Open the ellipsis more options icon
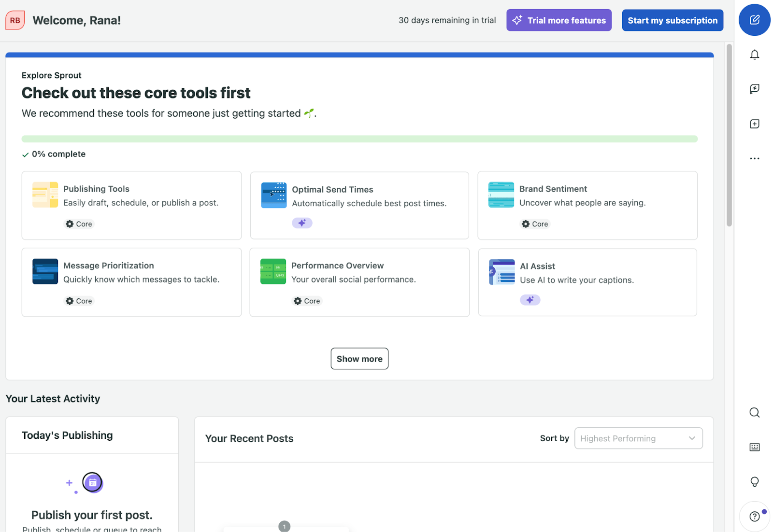 pyautogui.click(x=754, y=158)
